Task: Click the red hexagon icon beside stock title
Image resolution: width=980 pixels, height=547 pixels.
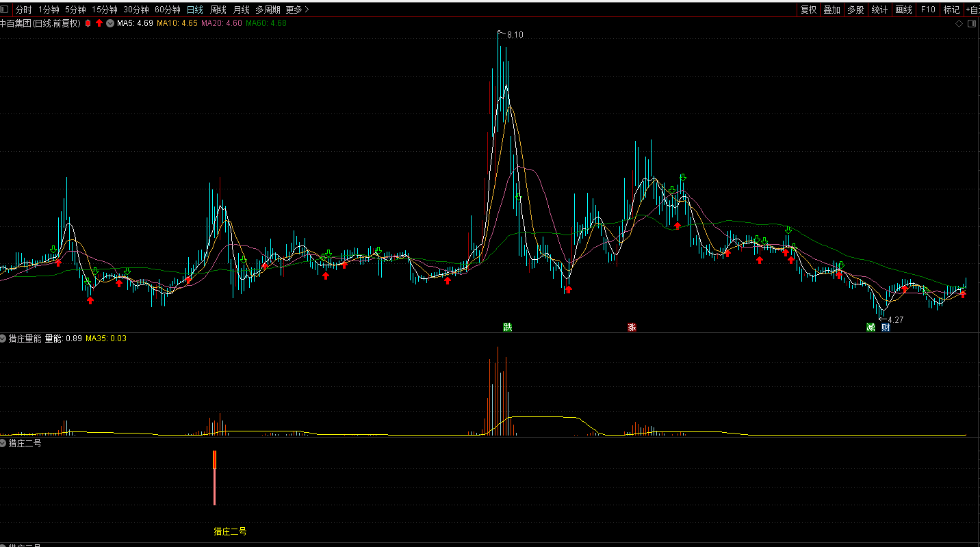Action: [x=88, y=23]
